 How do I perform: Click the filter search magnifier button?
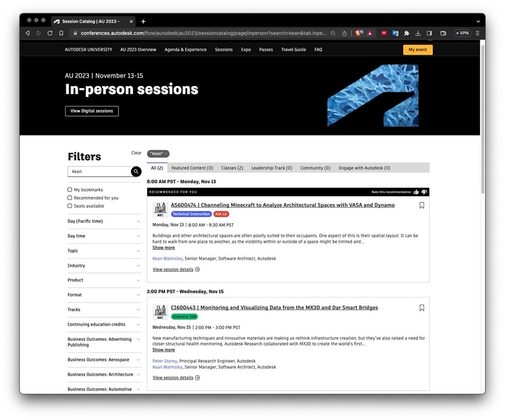[x=136, y=172]
